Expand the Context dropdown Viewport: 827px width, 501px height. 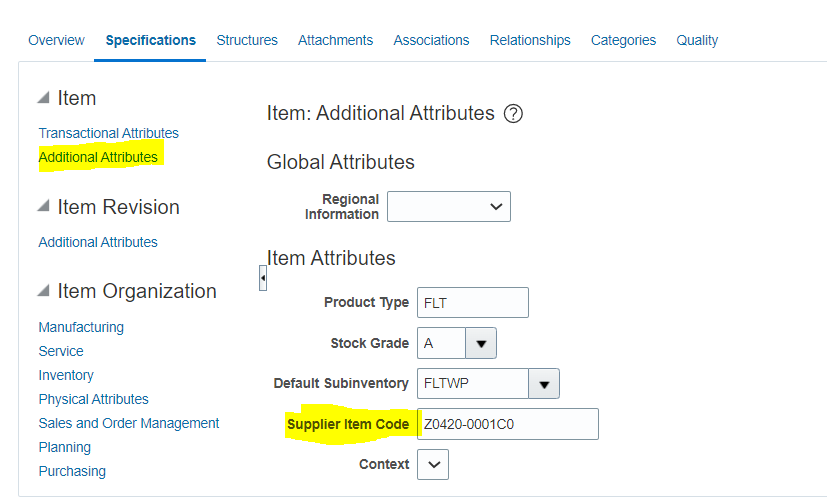(433, 465)
